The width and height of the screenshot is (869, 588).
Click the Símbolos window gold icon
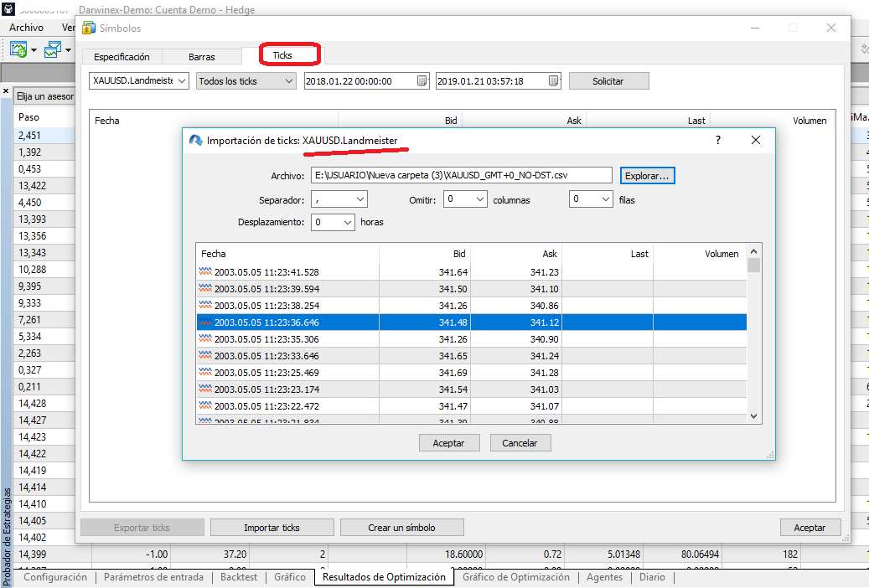coord(89,28)
